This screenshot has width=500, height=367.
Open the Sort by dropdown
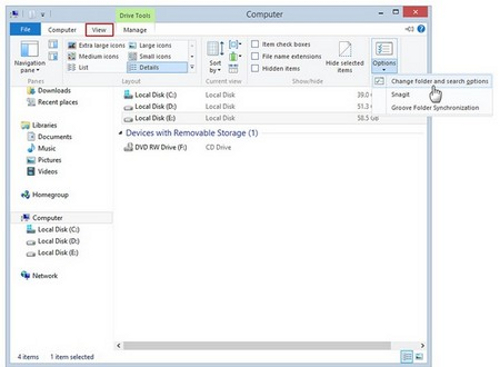click(215, 57)
